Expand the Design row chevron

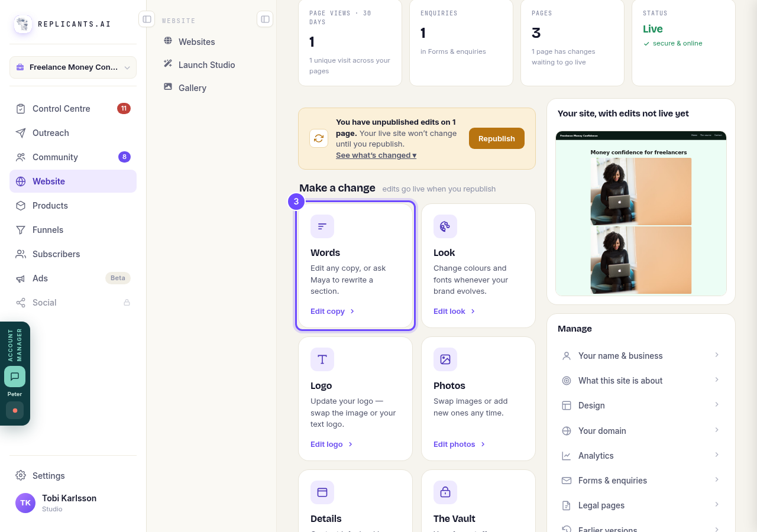(717, 404)
